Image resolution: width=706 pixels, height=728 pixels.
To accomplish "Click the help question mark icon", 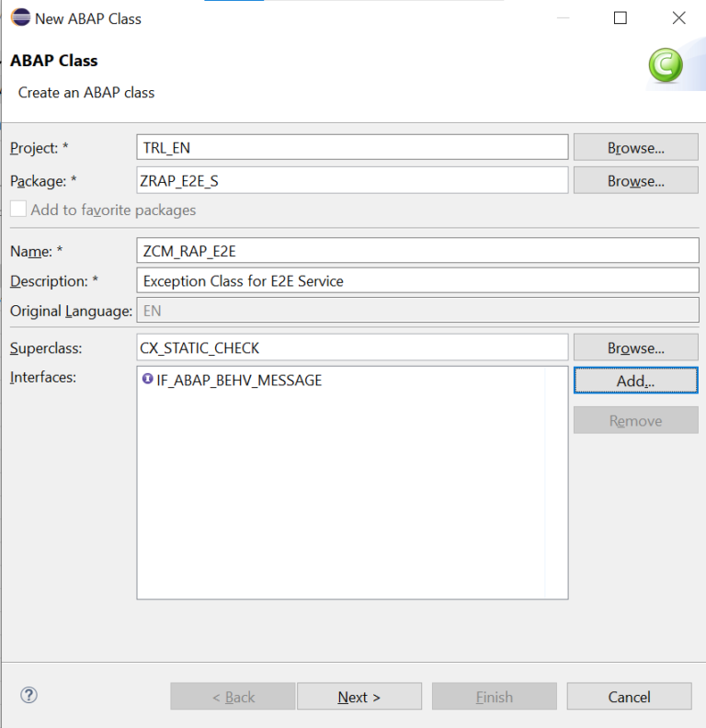I will pyautogui.click(x=28, y=695).
